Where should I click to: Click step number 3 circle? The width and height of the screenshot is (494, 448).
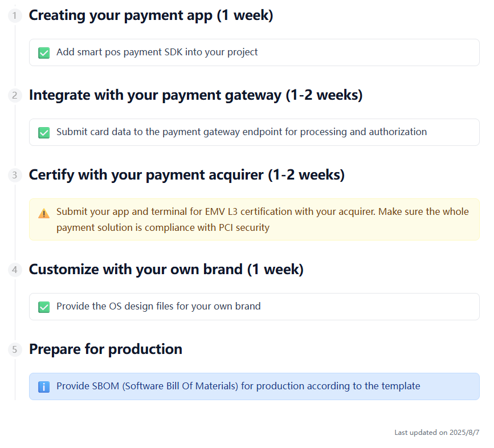(x=15, y=176)
